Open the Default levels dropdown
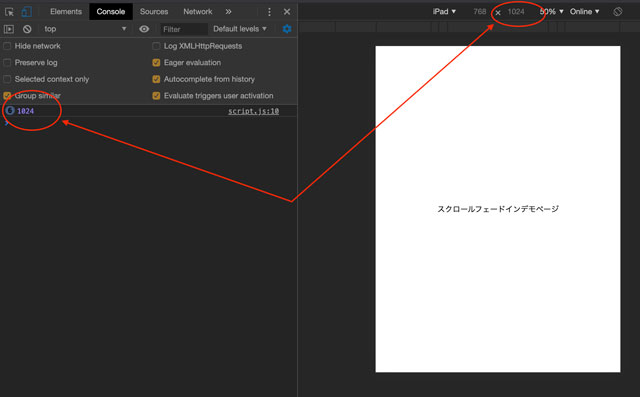This screenshot has height=397, width=640. [240, 29]
